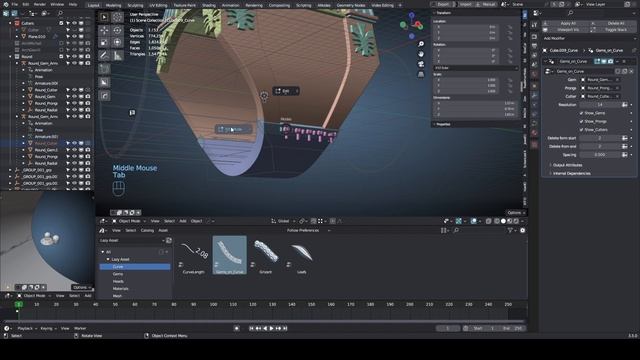The height and width of the screenshot is (360, 640).
Task: Click the Export button in top bar
Action: (x=443, y=4)
